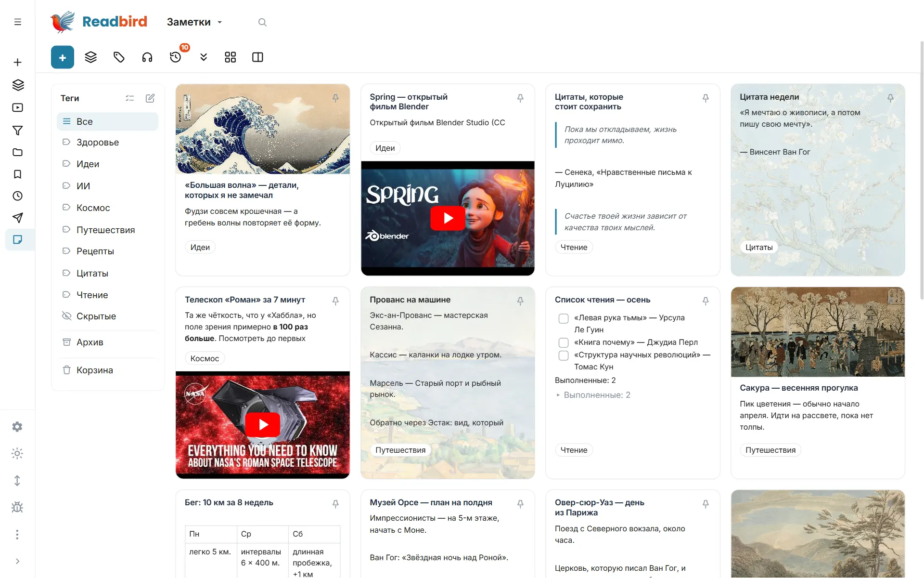Select the Все tag filter
Screen dimensions: 924x578
coord(107,121)
